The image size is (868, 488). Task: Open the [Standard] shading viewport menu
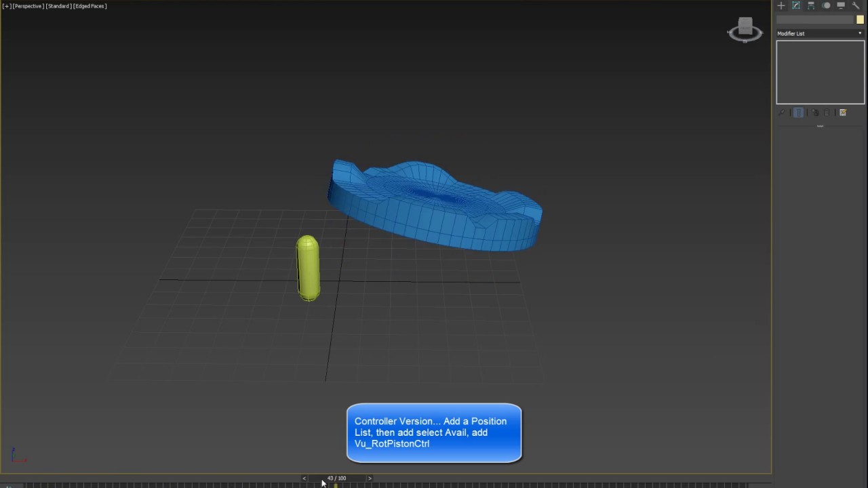tap(59, 6)
